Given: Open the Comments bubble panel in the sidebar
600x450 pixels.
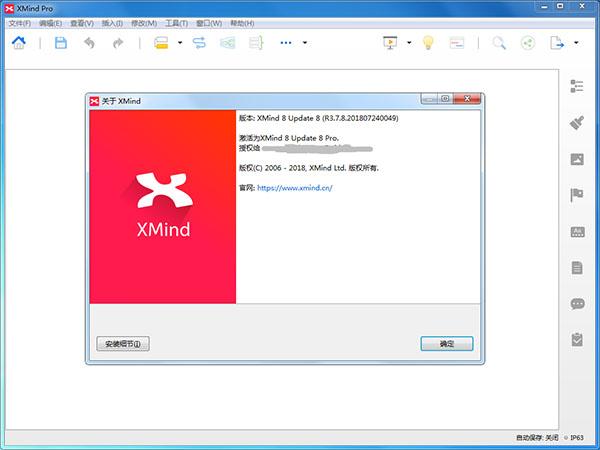Looking at the screenshot, I should tap(577, 304).
